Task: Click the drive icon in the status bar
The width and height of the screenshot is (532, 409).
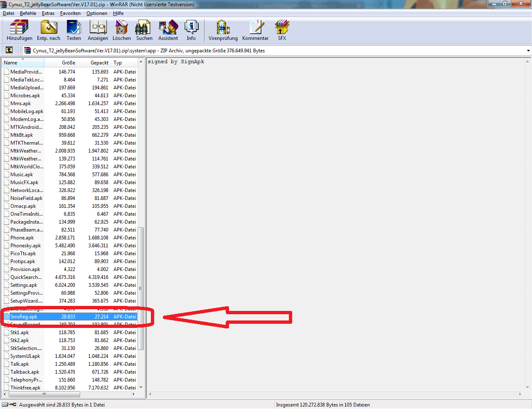Action: (x=5, y=404)
